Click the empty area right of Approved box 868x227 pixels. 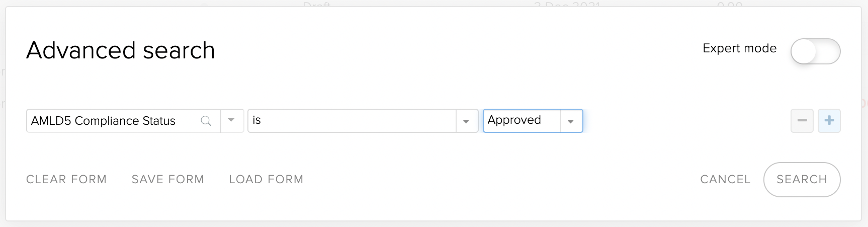pos(686,121)
